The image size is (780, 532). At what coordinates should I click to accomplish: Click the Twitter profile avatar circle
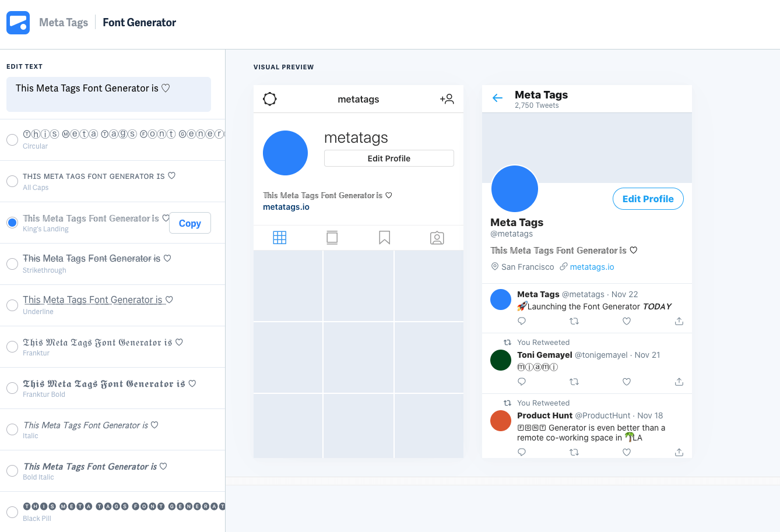(x=515, y=189)
